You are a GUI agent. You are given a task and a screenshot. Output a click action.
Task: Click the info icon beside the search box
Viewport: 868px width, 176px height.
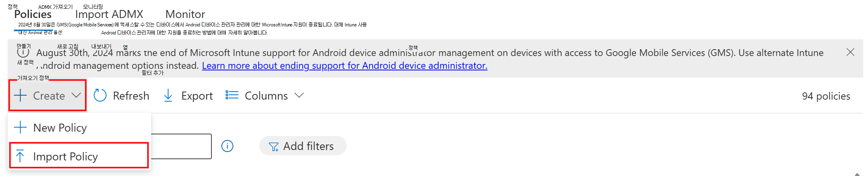coord(227,146)
